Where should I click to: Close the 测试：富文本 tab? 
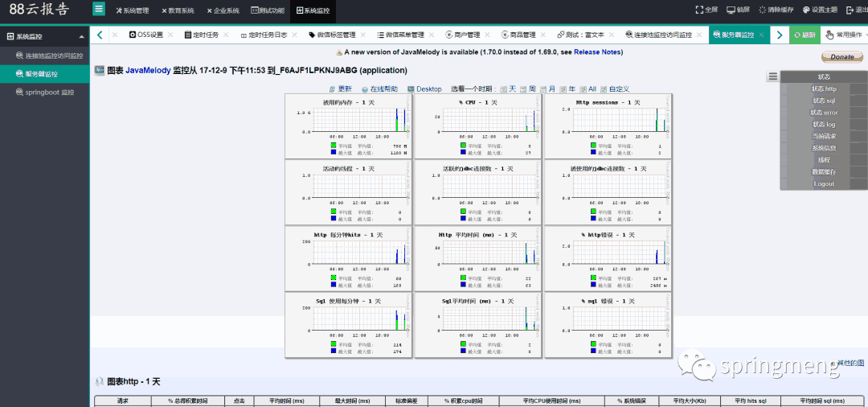pos(612,35)
